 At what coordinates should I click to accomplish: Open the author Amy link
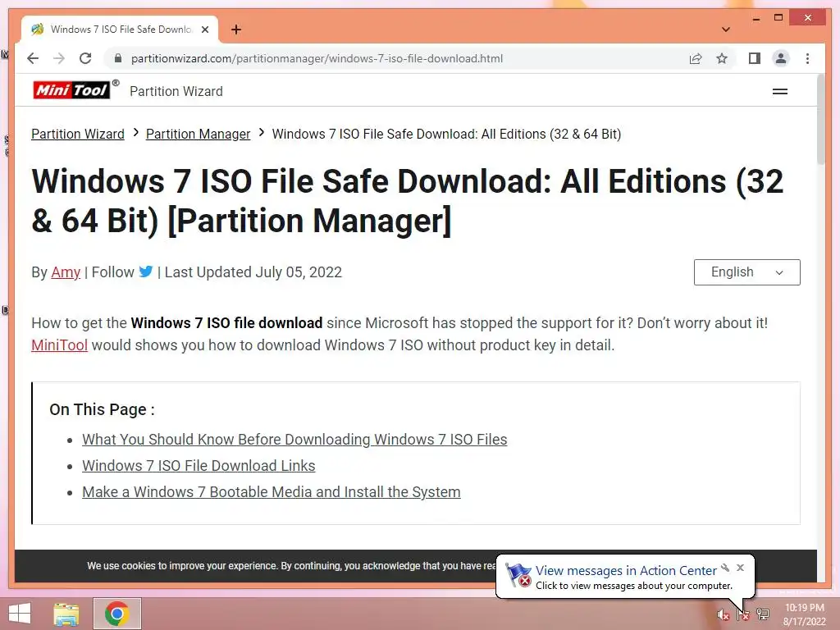coord(66,272)
